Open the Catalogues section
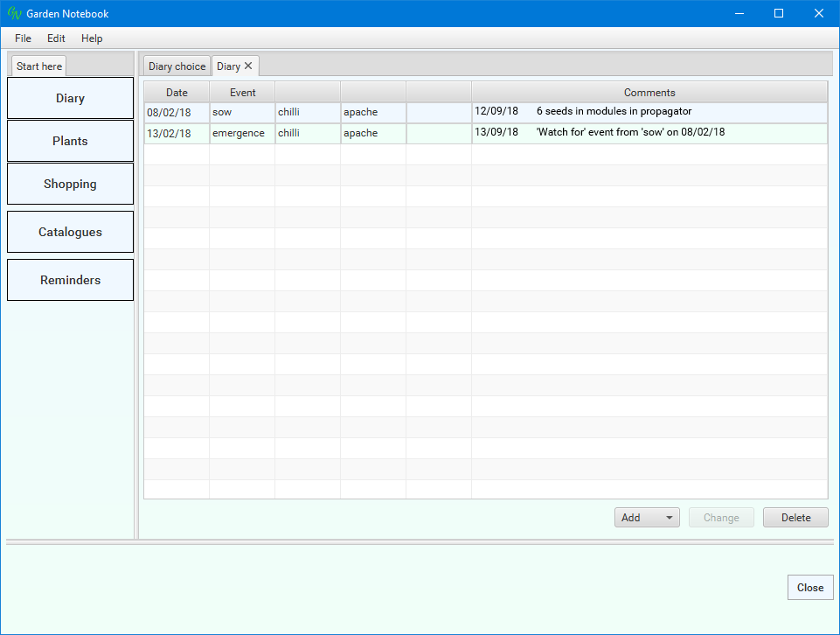The height and width of the screenshot is (635, 840). [70, 232]
